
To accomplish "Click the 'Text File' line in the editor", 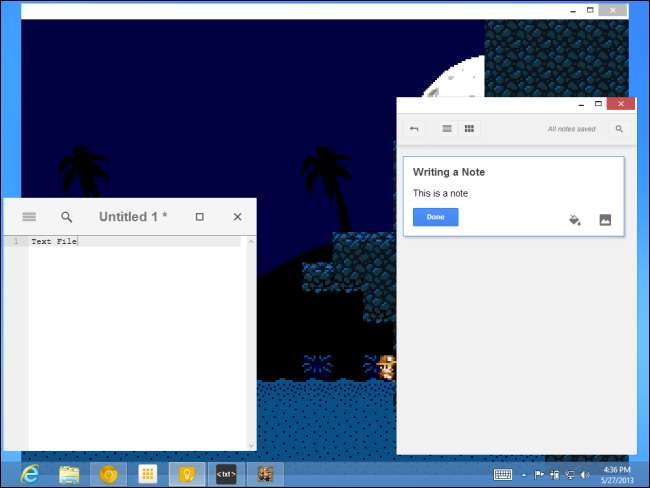I will tap(54, 241).
